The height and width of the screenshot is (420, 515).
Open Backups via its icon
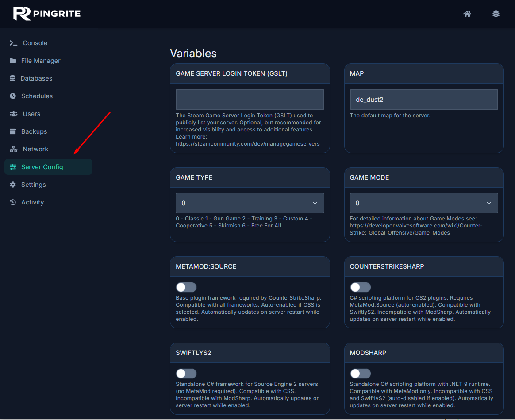12,131
